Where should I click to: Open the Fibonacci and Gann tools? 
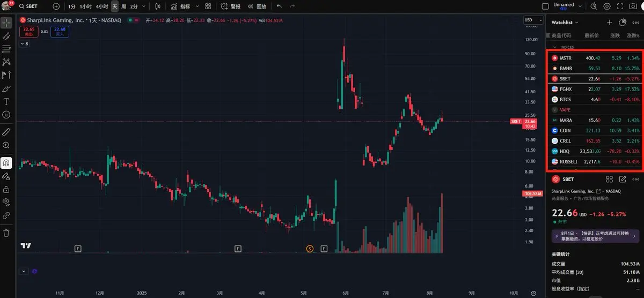[x=6, y=49]
